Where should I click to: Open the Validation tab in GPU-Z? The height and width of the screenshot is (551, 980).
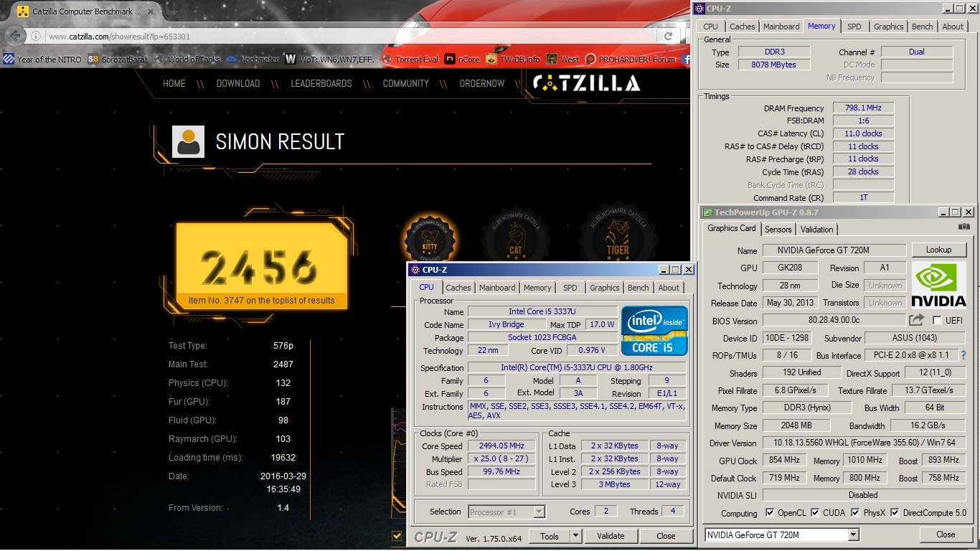(817, 230)
